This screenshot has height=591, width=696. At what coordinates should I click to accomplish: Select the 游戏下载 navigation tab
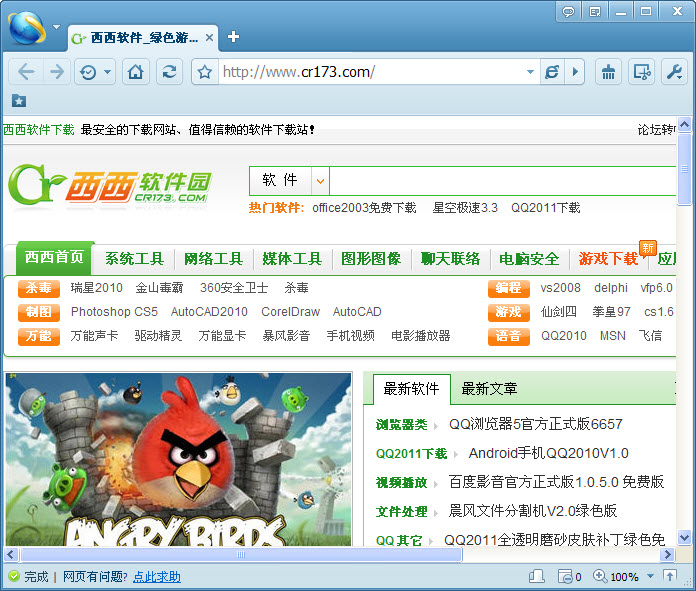(608, 259)
